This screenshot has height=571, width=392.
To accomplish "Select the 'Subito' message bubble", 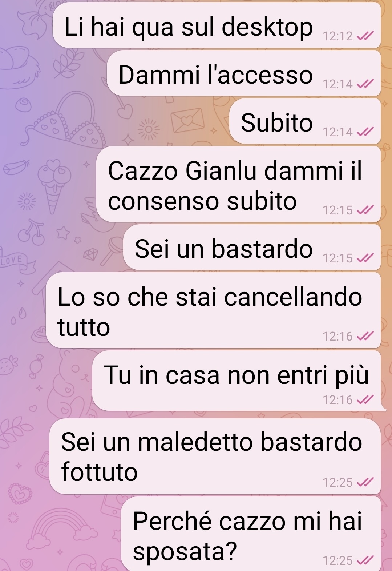I will pos(305,121).
